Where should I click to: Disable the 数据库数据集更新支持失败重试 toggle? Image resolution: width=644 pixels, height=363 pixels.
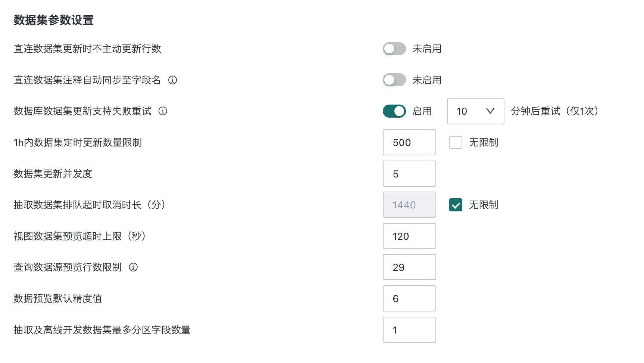(x=394, y=111)
